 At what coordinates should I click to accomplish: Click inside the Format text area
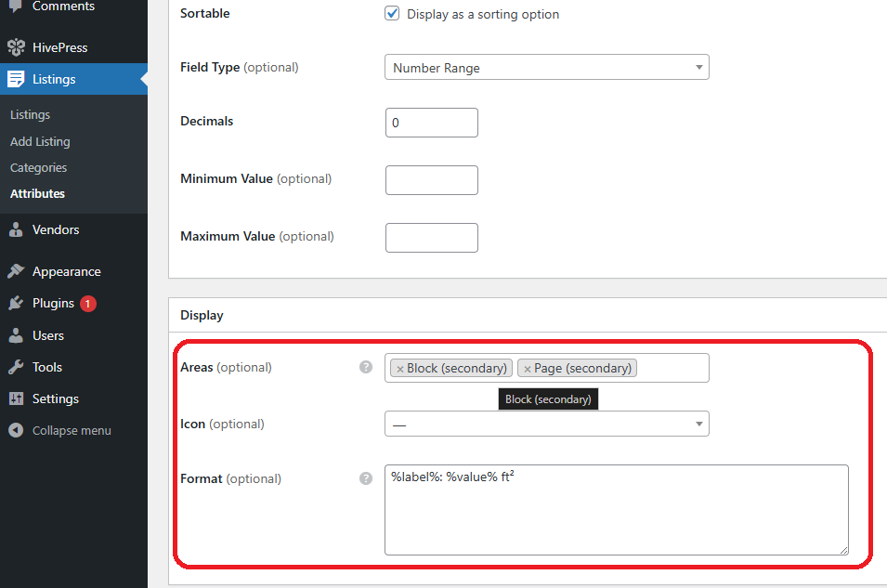617,510
